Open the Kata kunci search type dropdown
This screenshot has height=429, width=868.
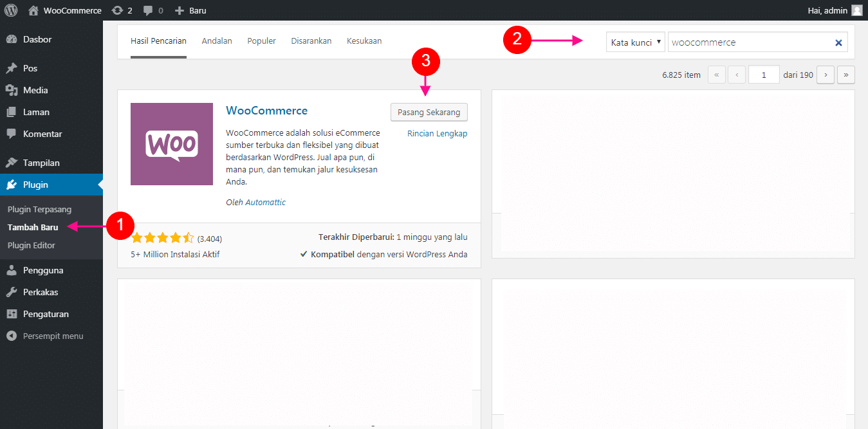point(635,42)
